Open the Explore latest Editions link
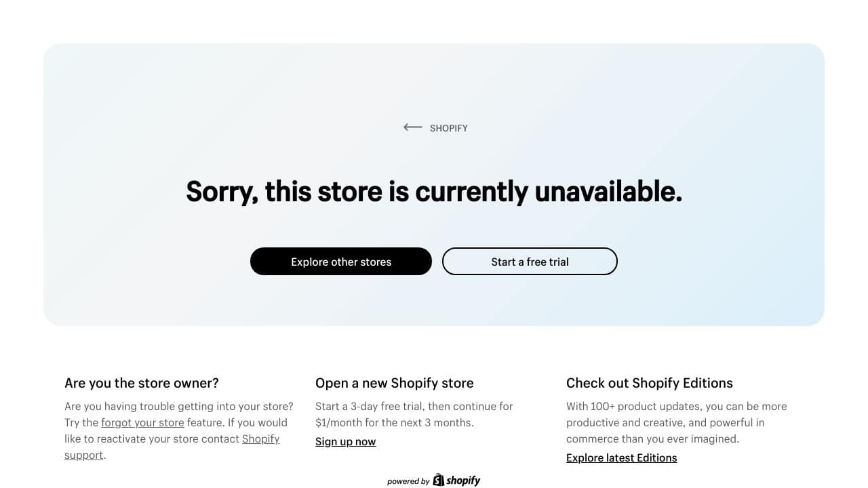 pyautogui.click(x=621, y=457)
